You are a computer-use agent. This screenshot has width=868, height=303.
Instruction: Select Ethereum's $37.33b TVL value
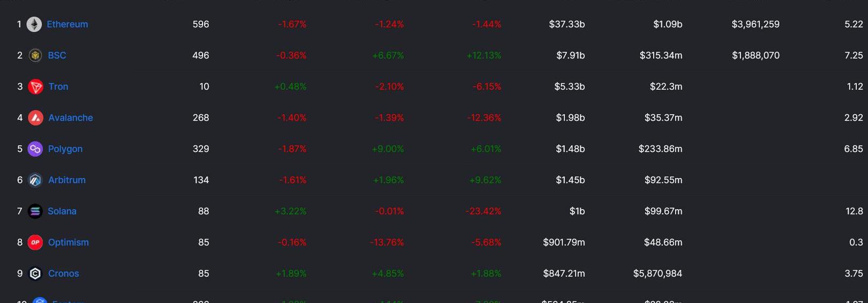point(567,24)
